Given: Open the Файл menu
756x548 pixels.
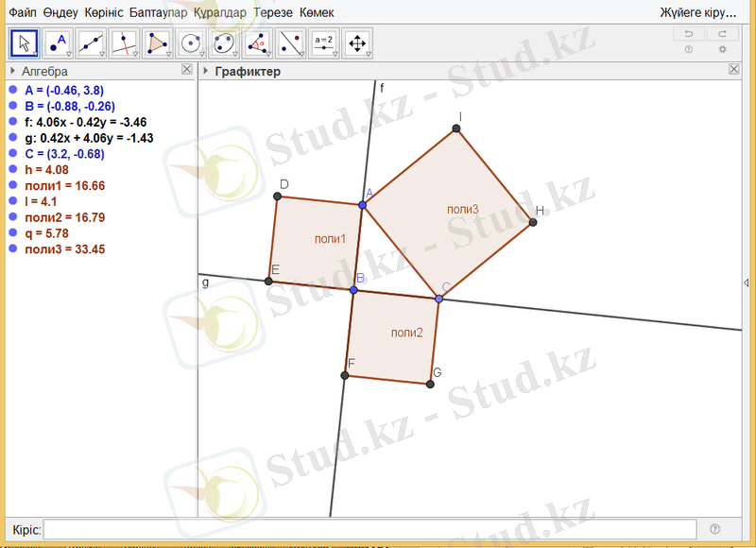Looking at the screenshot, I should point(23,13).
